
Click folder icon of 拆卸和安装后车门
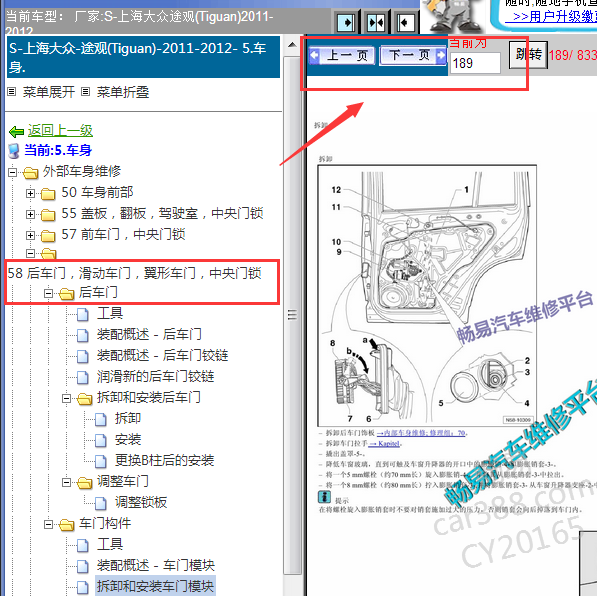coord(85,399)
